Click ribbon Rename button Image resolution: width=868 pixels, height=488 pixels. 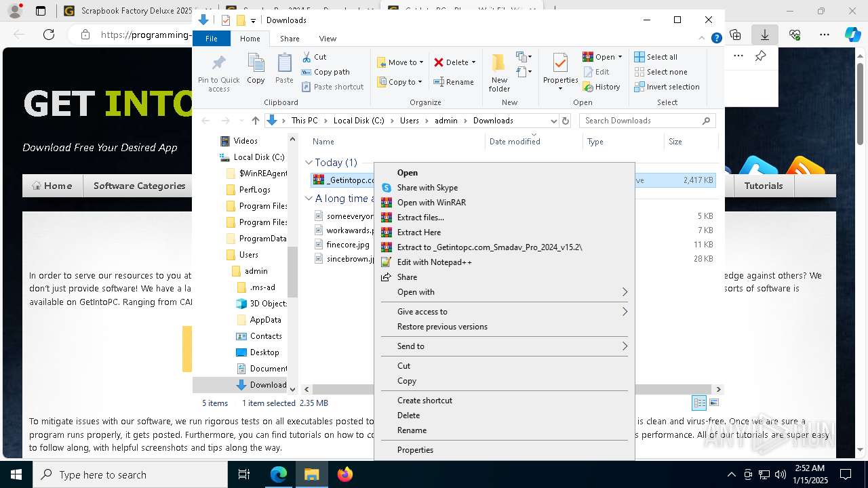tap(454, 82)
